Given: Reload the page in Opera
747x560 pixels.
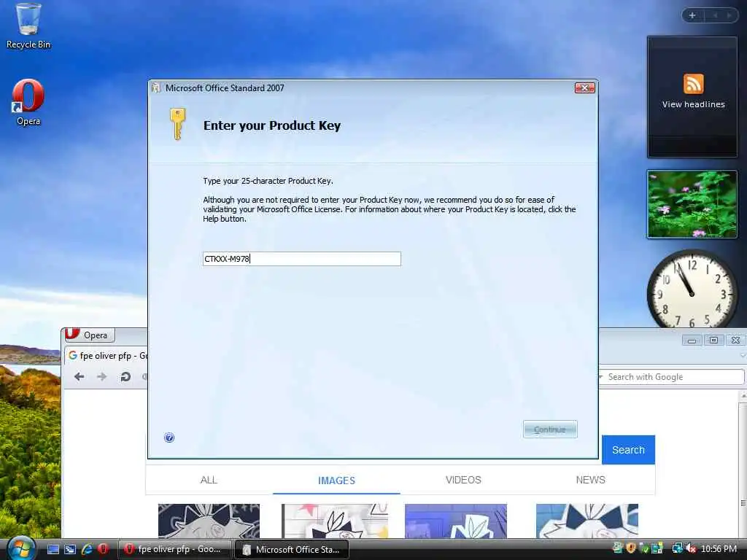Looking at the screenshot, I should pyautogui.click(x=125, y=377).
